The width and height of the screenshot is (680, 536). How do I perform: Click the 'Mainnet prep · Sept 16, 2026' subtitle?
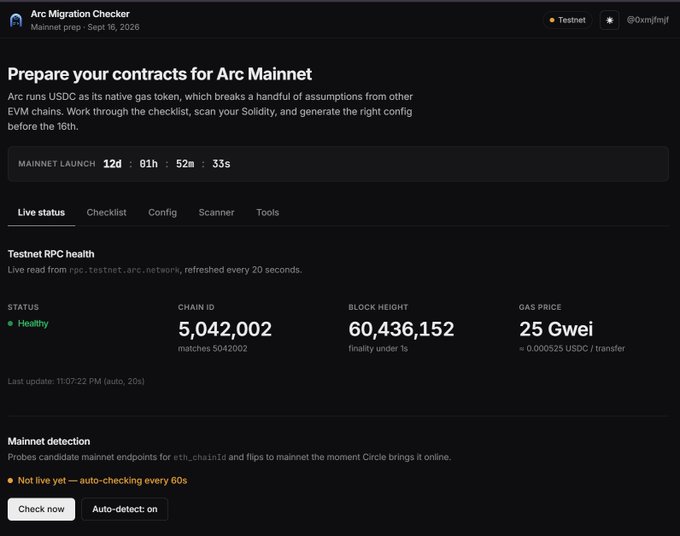coord(85,27)
